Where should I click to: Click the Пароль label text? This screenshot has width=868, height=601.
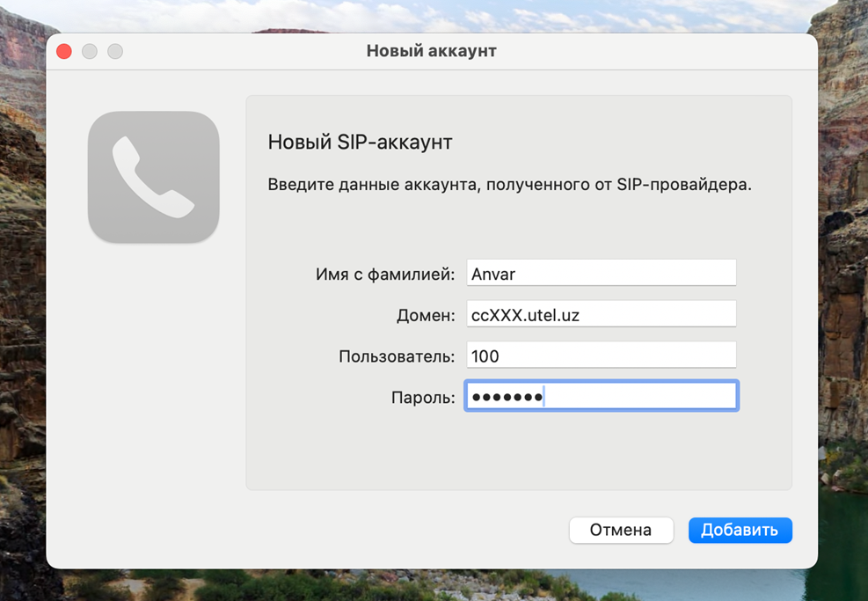422,398
